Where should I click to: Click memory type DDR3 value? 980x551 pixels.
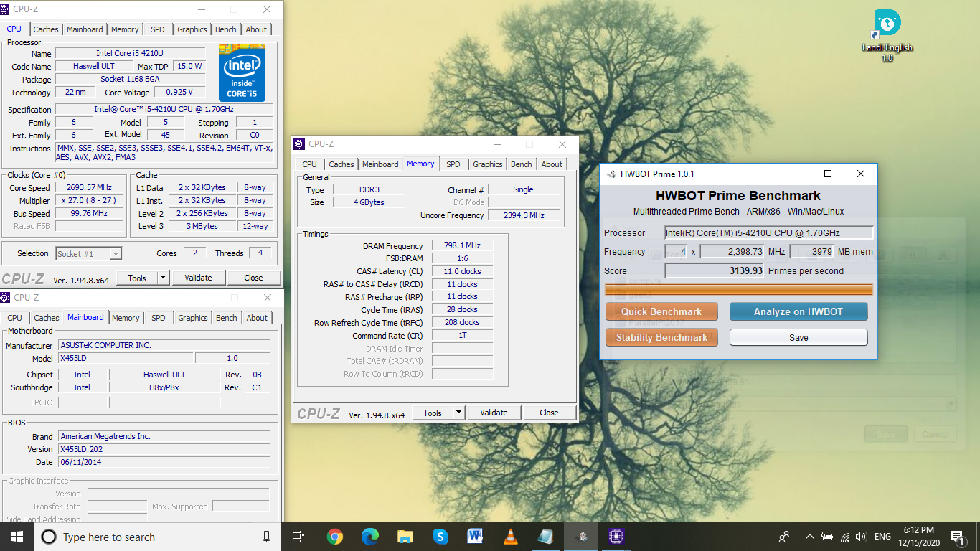370,189
